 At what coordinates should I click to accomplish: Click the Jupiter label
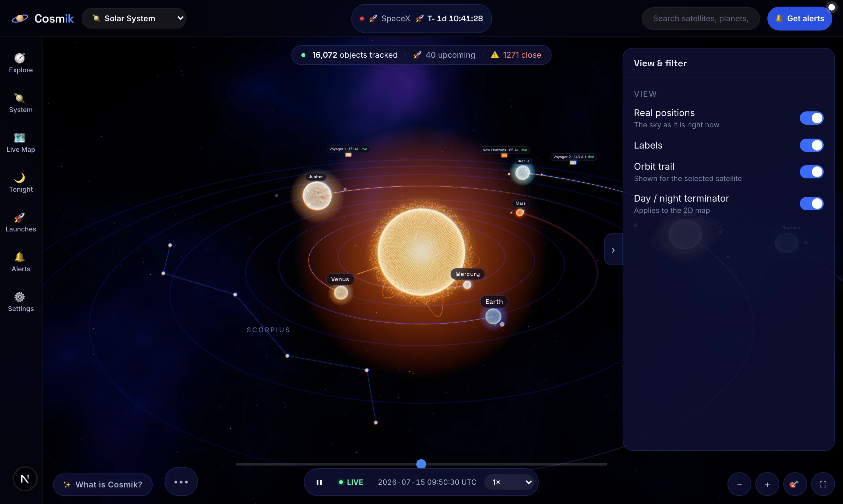[x=316, y=177]
